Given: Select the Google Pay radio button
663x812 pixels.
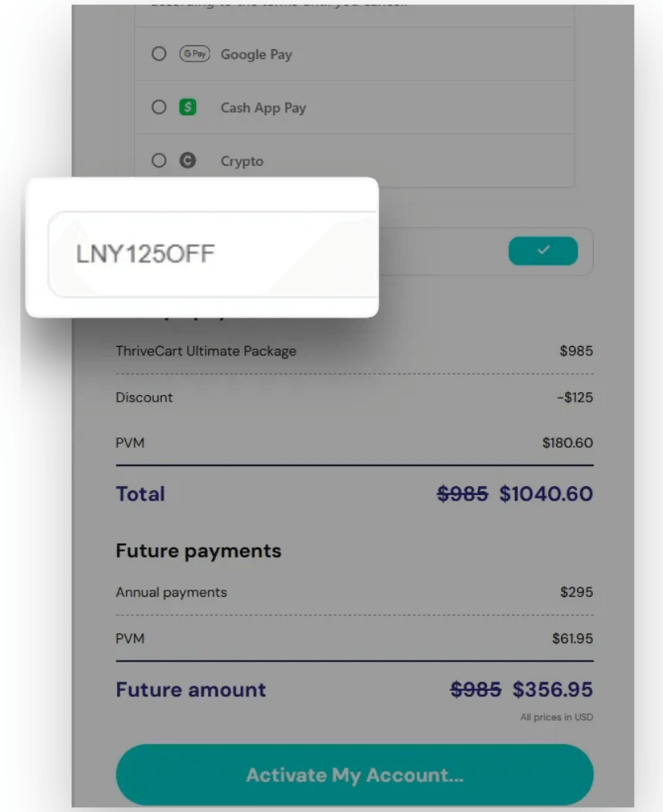Looking at the screenshot, I should point(159,53).
